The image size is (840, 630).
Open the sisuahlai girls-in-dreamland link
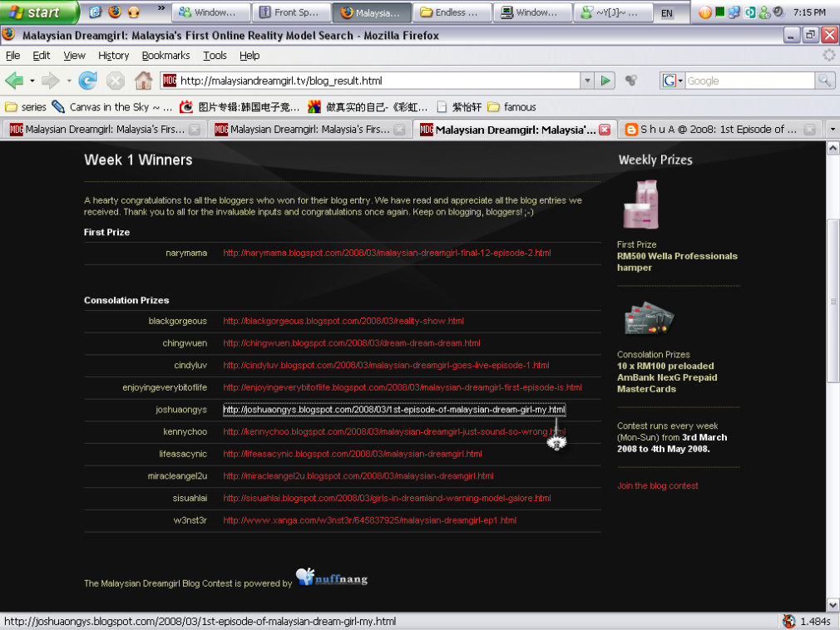pyautogui.click(x=387, y=499)
